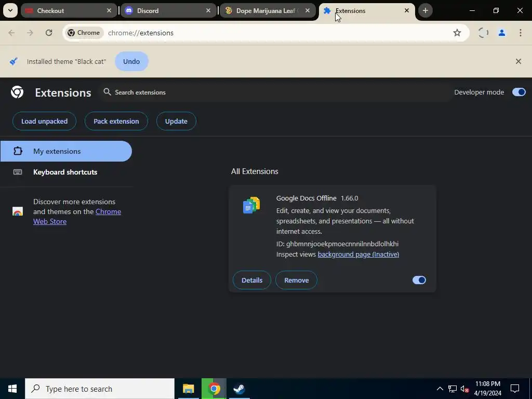Viewport: 532px width, 399px height.
Task: Switch to the Dope Marijuana Leaf tab
Action: [x=268, y=10]
